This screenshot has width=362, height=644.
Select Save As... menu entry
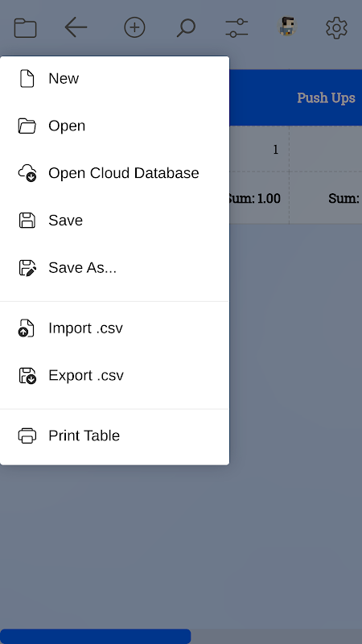click(x=114, y=267)
